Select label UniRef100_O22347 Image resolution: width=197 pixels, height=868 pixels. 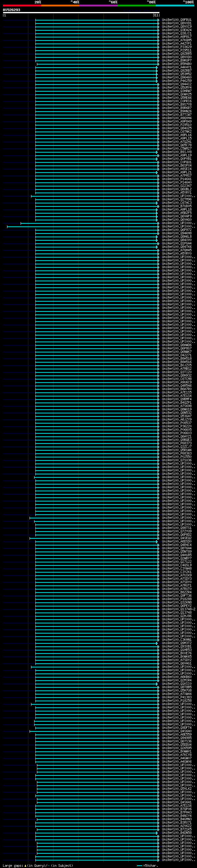[176, 186]
